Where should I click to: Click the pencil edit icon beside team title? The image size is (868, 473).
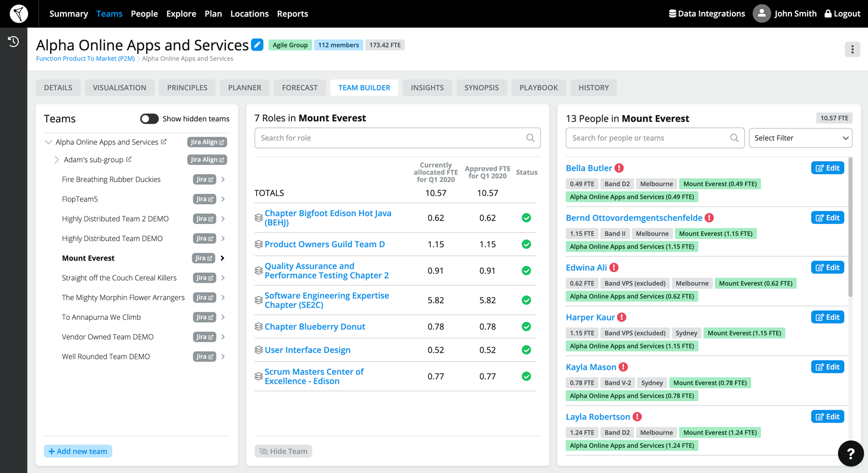257,45
